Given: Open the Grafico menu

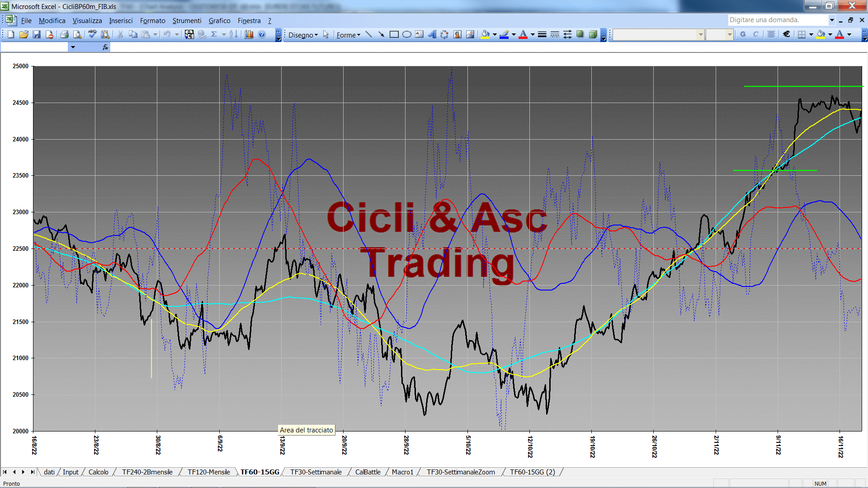Looking at the screenshot, I should pos(219,21).
